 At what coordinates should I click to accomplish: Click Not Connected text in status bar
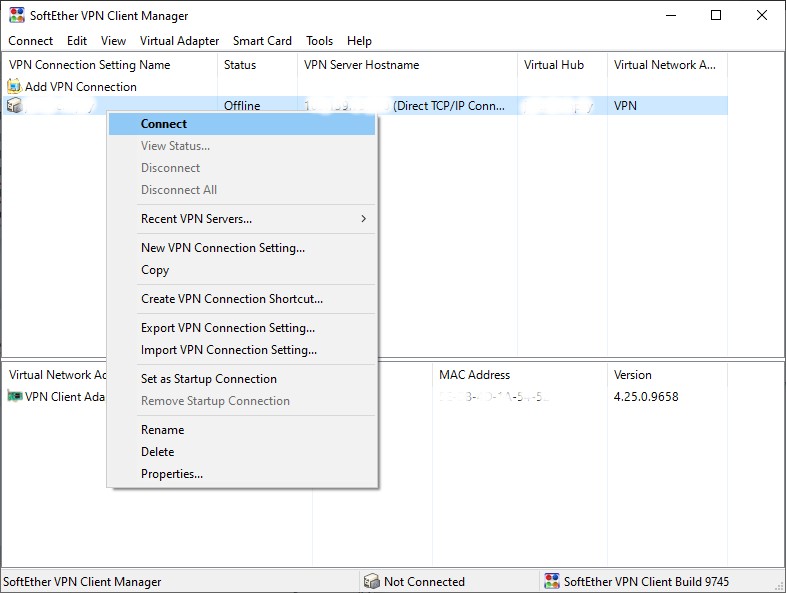(x=424, y=581)
